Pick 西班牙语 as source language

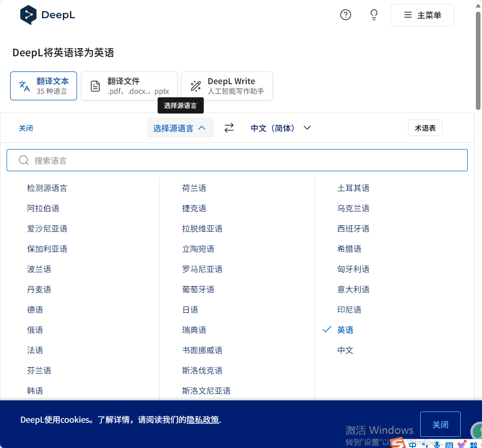[x=353, y=229]
